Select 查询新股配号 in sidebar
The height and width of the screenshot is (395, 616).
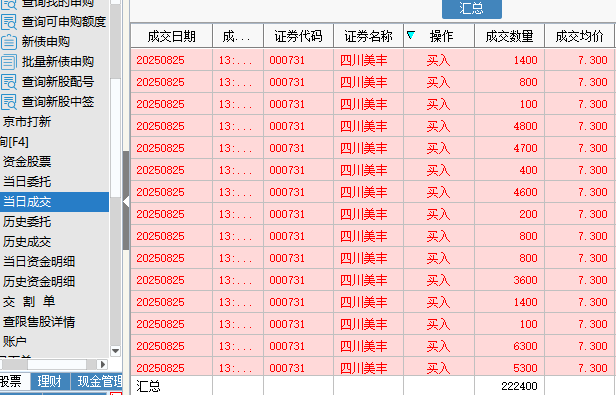tap(58, 82)
